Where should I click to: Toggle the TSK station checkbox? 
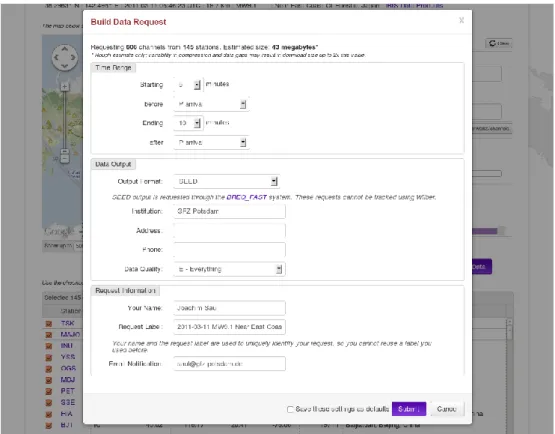[x=49, y=324]
